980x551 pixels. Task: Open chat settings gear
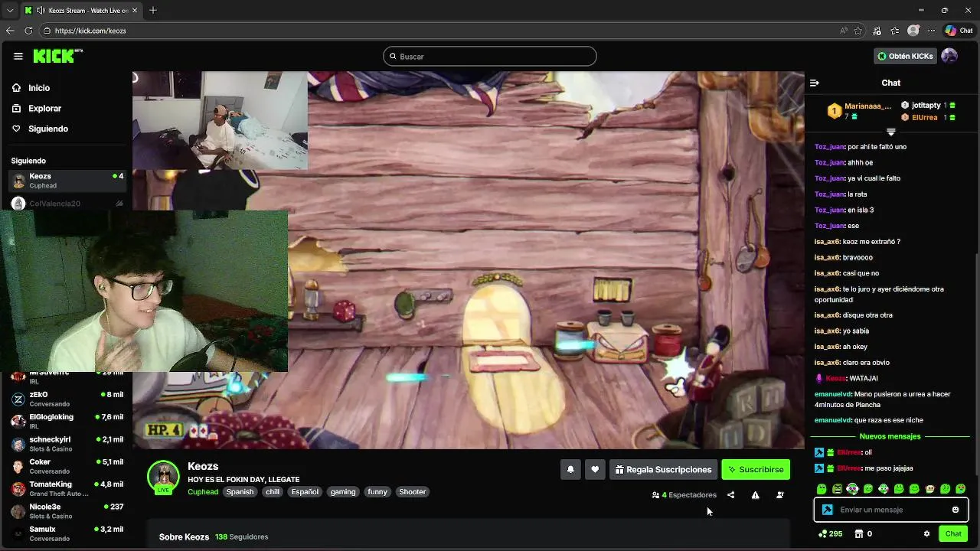926,534
